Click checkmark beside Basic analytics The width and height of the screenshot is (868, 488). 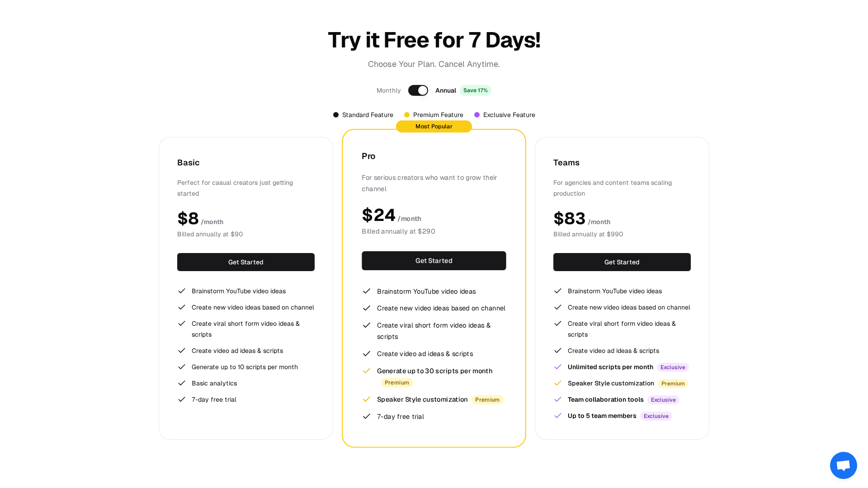pos(182,383)
